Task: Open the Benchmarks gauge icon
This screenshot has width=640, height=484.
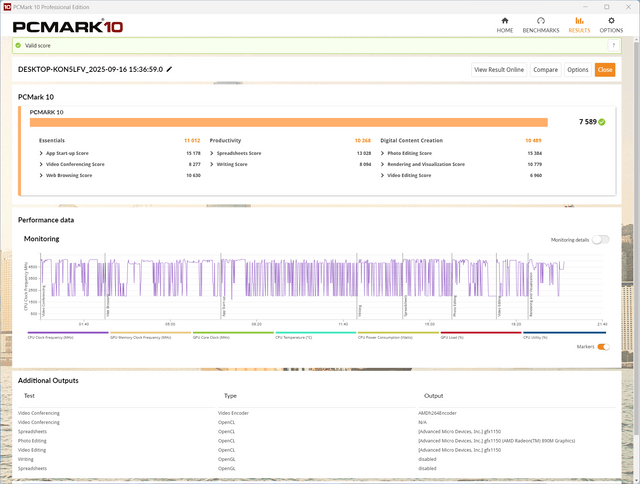Action: click(x=541, y=20)
